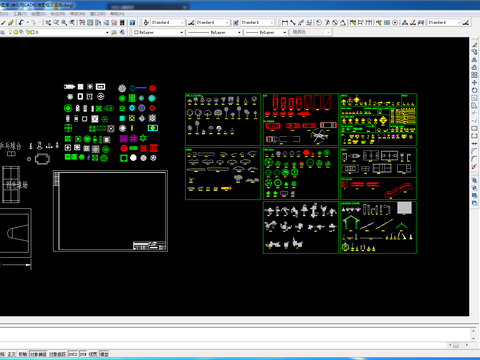Click the Zoom Realtime magnifier icon
This screenshot has width=480, height=360.
(x=56, y=22)
